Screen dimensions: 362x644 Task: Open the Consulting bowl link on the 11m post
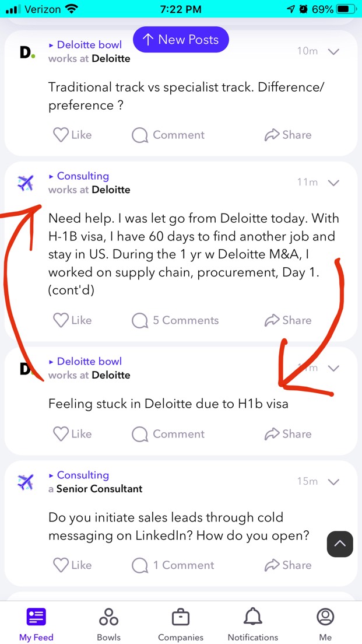click(x=83, y=176)
